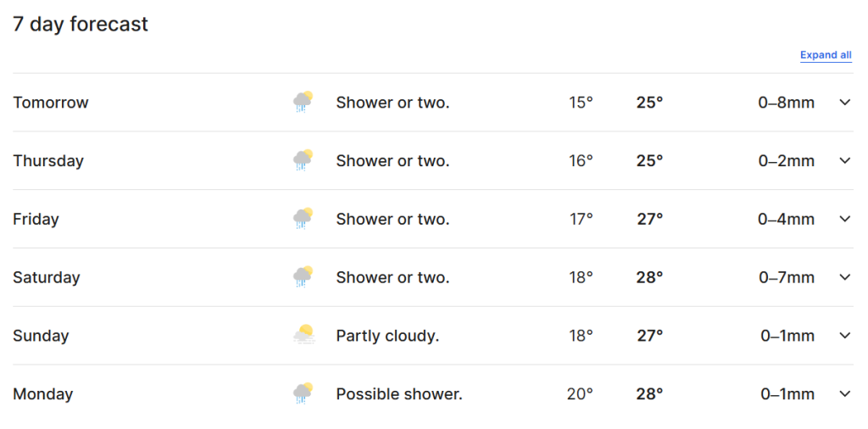
Task: Click Saturday's shower weather icon
Action: 303,277
